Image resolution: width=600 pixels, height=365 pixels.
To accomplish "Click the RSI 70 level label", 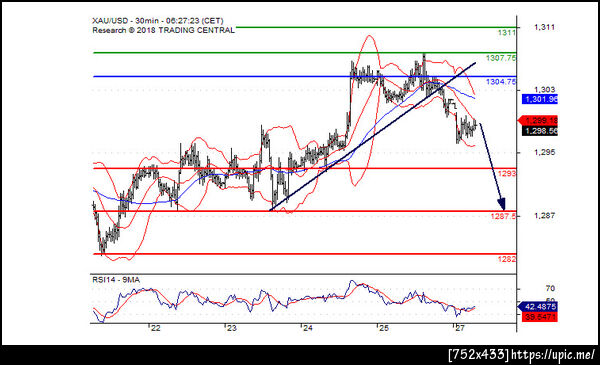I will pyautogui.click(x=550, y=288).
